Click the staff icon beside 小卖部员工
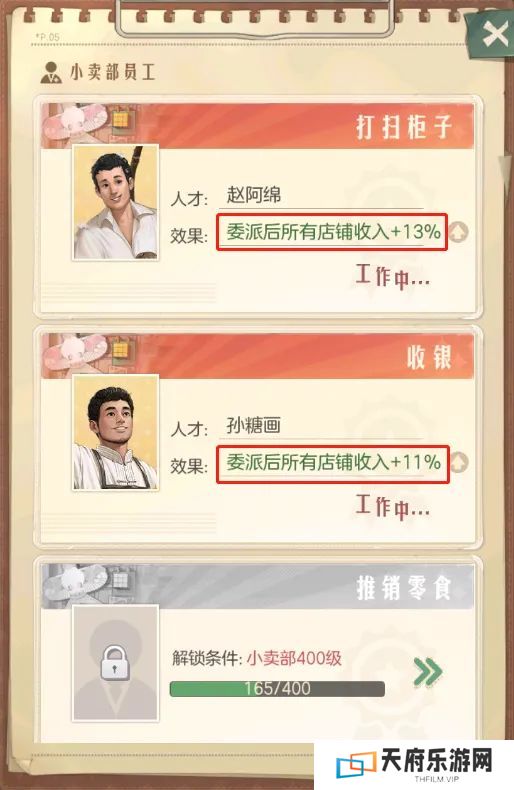This screenshot has height=790, width=514. click(x=51, y=73)
